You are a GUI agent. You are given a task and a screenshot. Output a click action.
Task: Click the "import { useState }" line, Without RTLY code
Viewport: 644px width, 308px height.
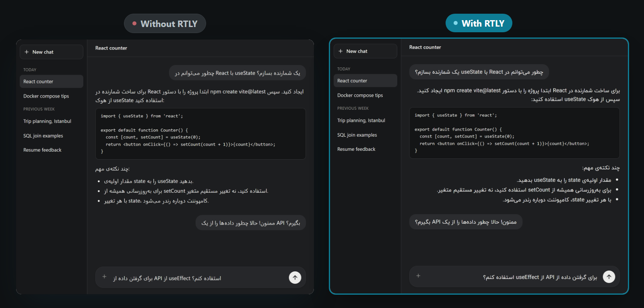(142, 116)
